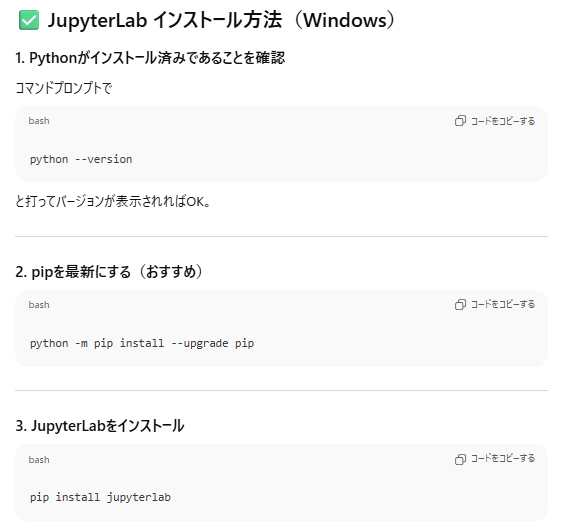The height and width of the screenshot is (532, 572).
Task: Click コードをコピーする label in second code block
Action: tap(503, 304)
